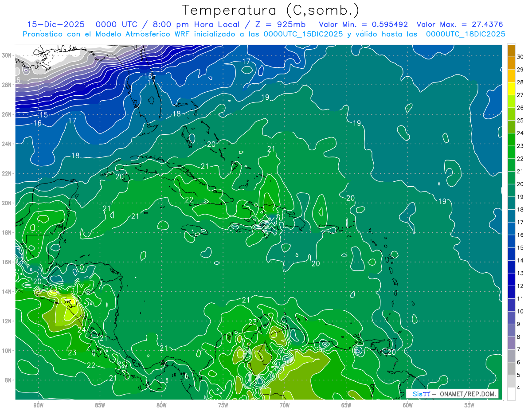Click the '11' label on the color scale
This screenshot has height=411, width=532.
pos(520,298)
